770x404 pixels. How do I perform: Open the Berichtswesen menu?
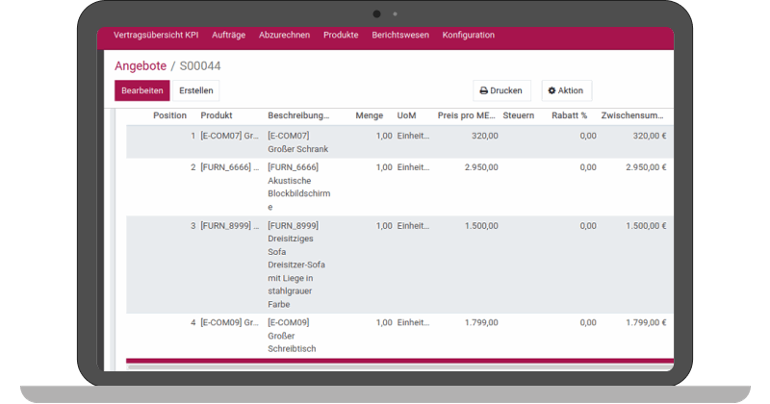(x=400, y=35)
